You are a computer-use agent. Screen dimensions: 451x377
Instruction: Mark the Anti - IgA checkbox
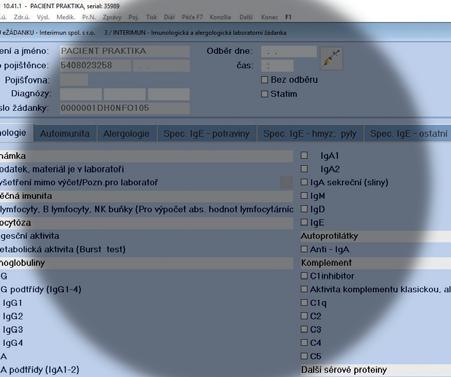(x=304, y=249)
